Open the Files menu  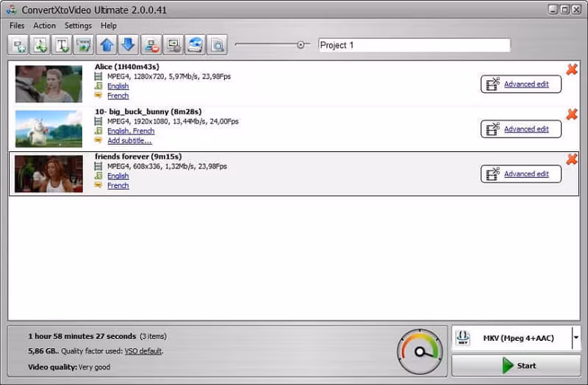tap(17, 26)
